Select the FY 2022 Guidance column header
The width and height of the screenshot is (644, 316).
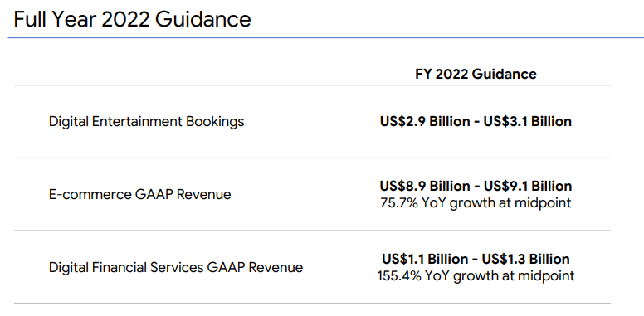point(476,74)
